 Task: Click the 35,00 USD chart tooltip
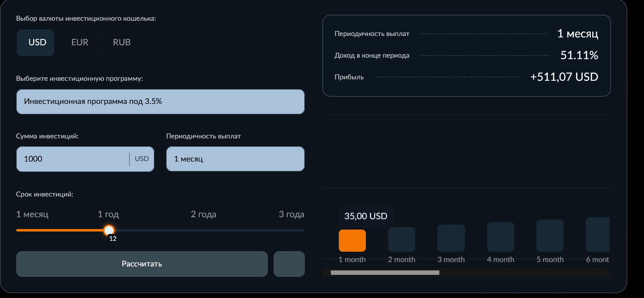[365, 216]
